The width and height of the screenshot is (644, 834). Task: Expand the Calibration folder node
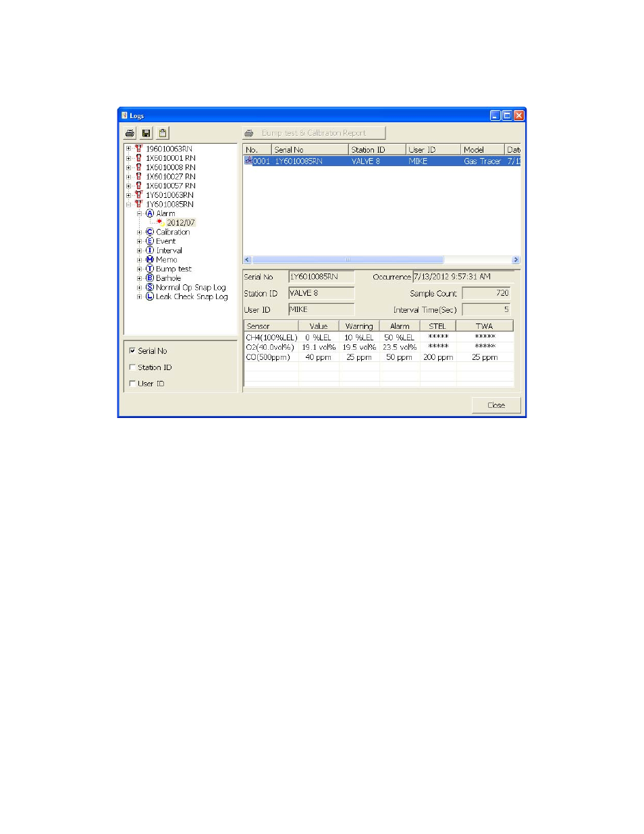pyautogui.click(x=140, y=232)
